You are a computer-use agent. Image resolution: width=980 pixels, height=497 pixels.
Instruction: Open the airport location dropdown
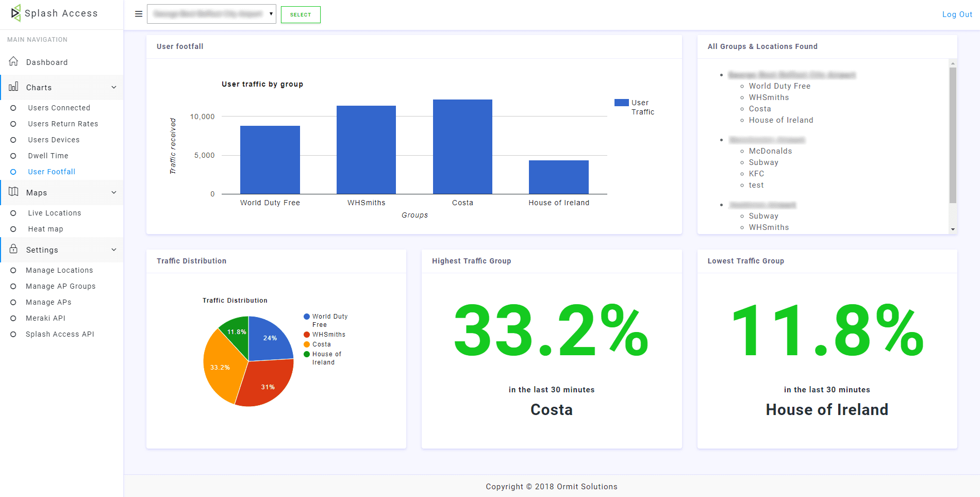click(x=211, y=14)
